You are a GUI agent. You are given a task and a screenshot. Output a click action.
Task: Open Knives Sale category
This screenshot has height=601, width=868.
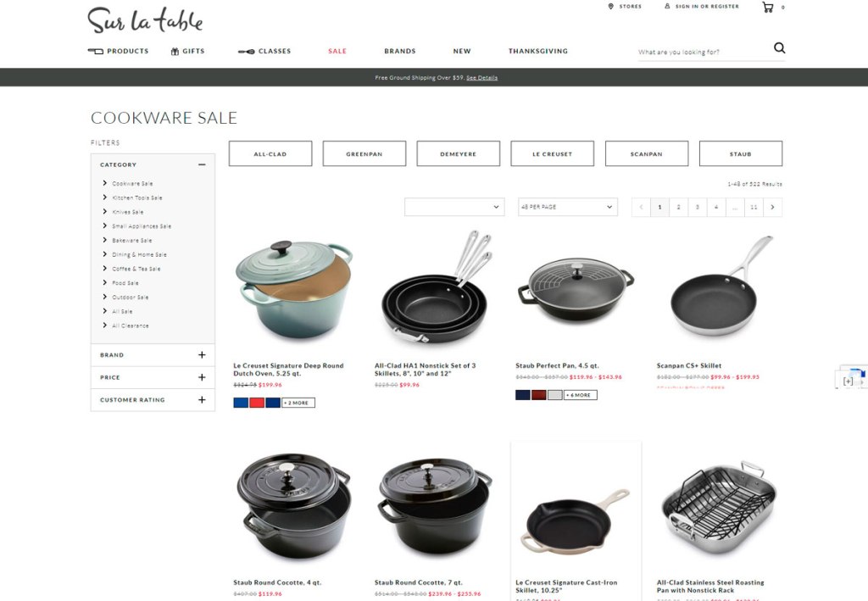tap(127, 212)
